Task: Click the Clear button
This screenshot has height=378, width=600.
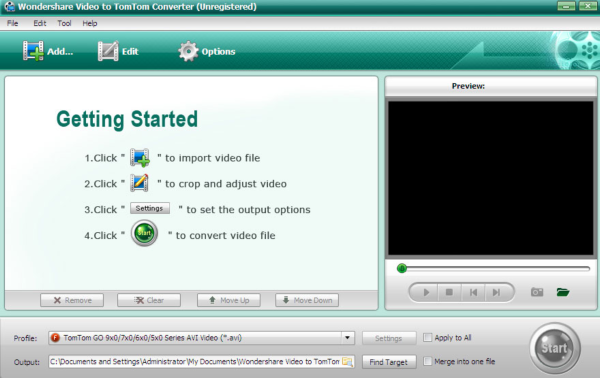Action: coord(149,300)
